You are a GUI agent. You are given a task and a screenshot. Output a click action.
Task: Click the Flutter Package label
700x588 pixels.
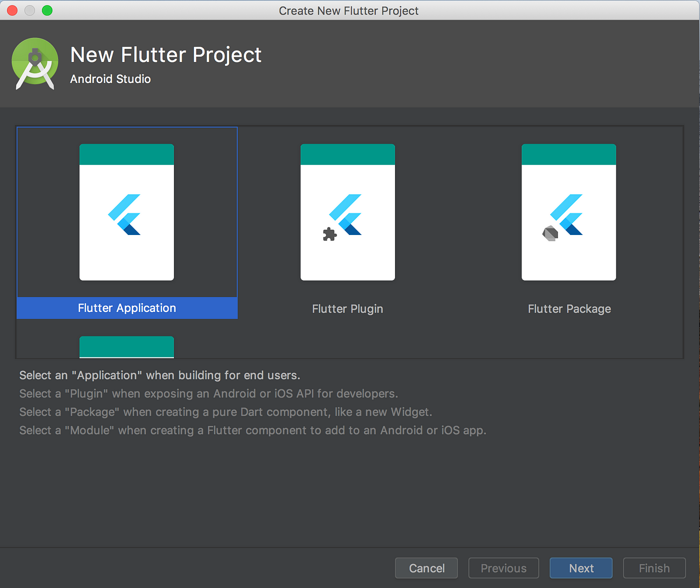coord(569,309)
